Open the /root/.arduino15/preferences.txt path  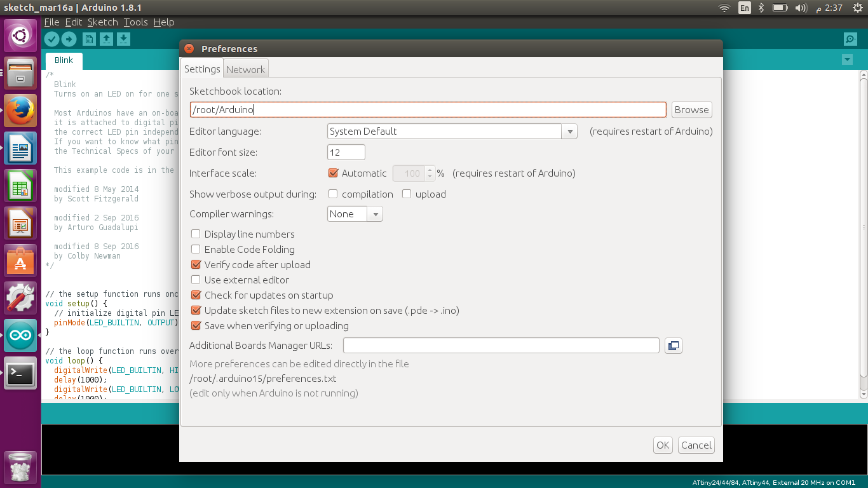pyautogui.click(x=263, y=379)
